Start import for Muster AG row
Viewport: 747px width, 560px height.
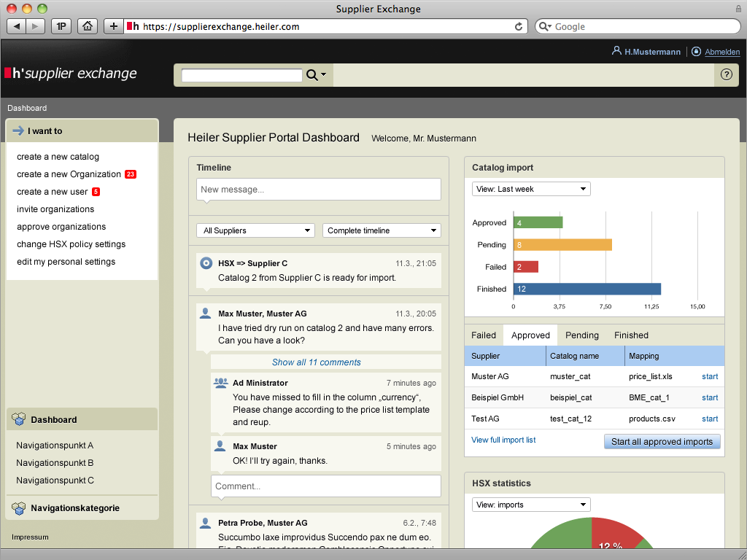tap(710, 377)
